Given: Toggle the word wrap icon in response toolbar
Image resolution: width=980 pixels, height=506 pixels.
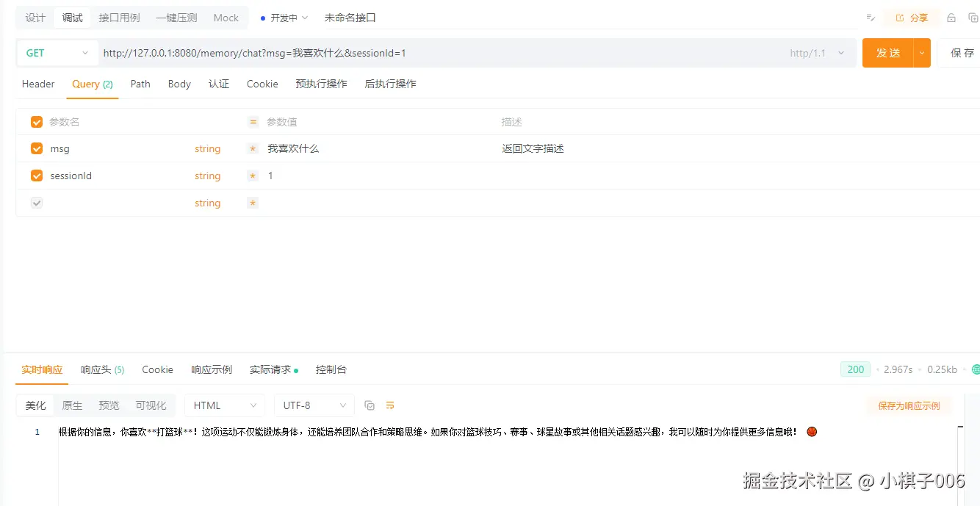Looking at the screenshot, I should pyautogui.click(x=390, y=405).
